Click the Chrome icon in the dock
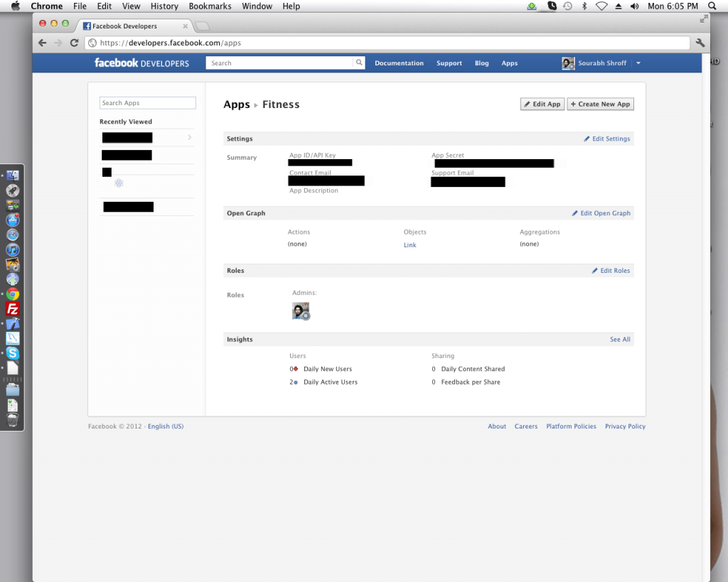 (13, 294)
